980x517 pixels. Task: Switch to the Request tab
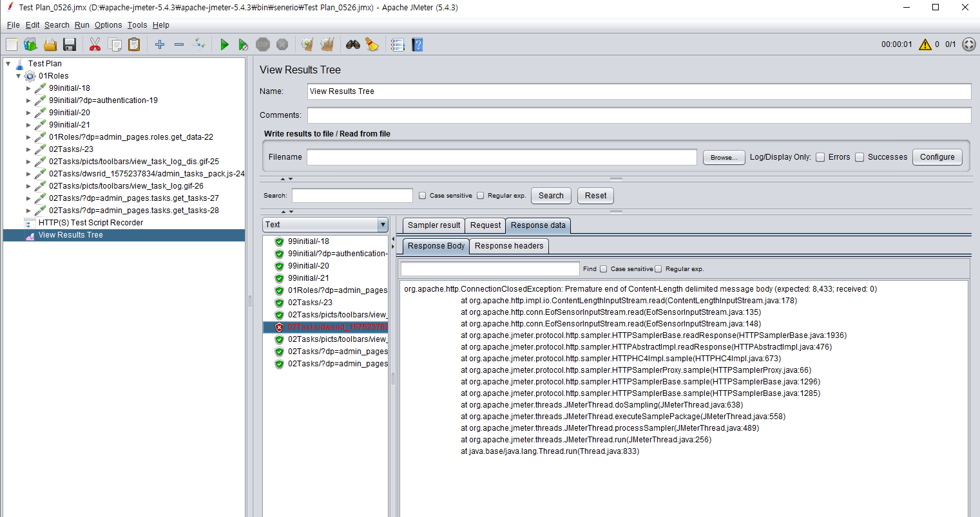click(x=485, y=225)
